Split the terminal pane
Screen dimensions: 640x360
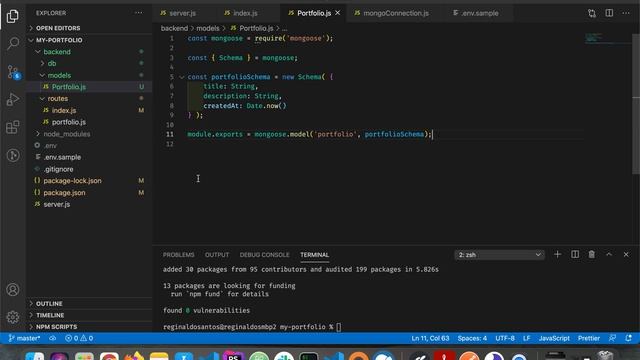pos(575,254)
